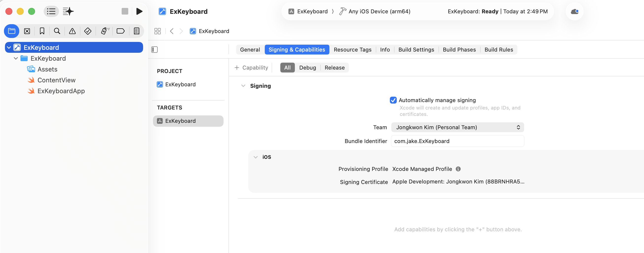
Task: Go to the Build Phases tab
Action: click(x=459, y=50)
